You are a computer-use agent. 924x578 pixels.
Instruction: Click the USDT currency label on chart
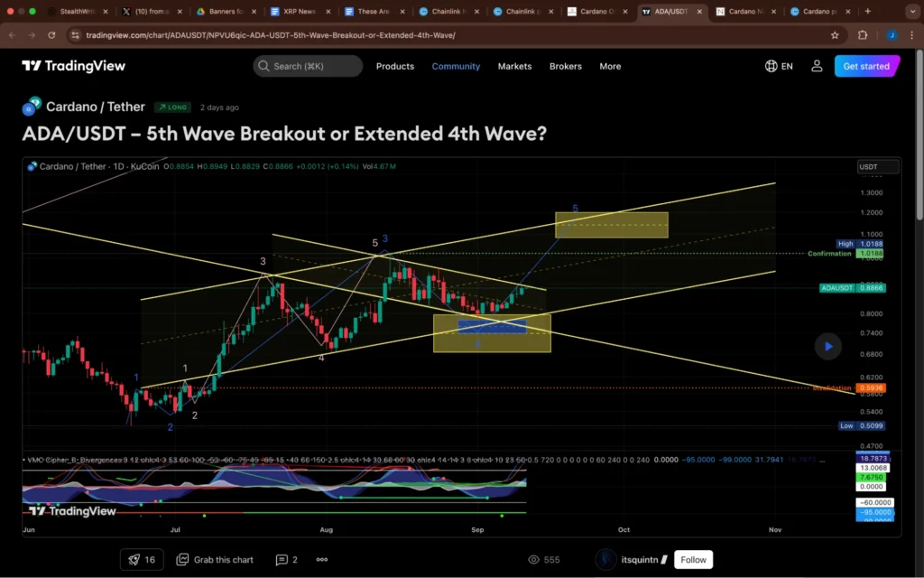point(877,167)
